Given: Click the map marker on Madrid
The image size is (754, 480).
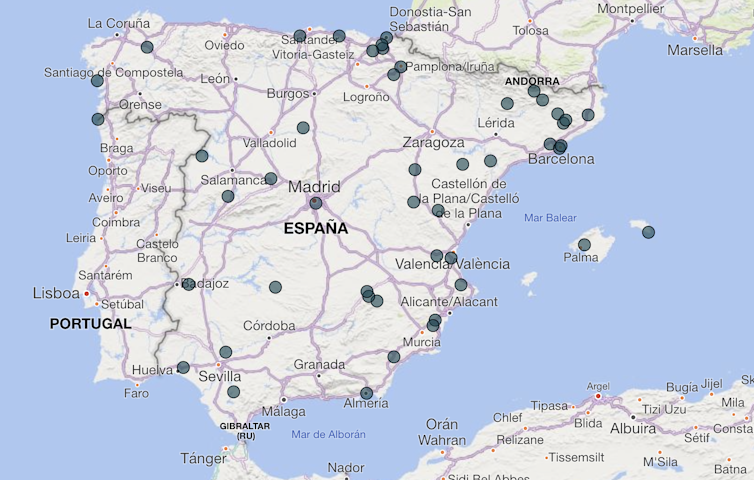Looking at the screenshot, I should click(x=315, y=203).
